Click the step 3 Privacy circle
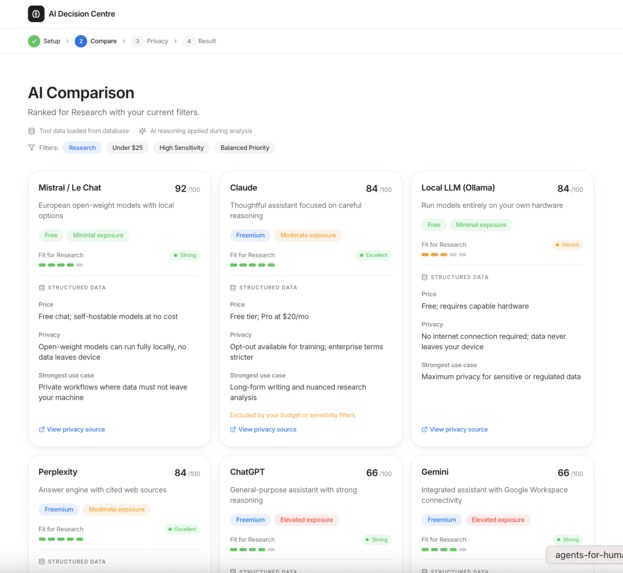Image resolution: width=623 pixels, height=573 pixels. pos(137,41)
